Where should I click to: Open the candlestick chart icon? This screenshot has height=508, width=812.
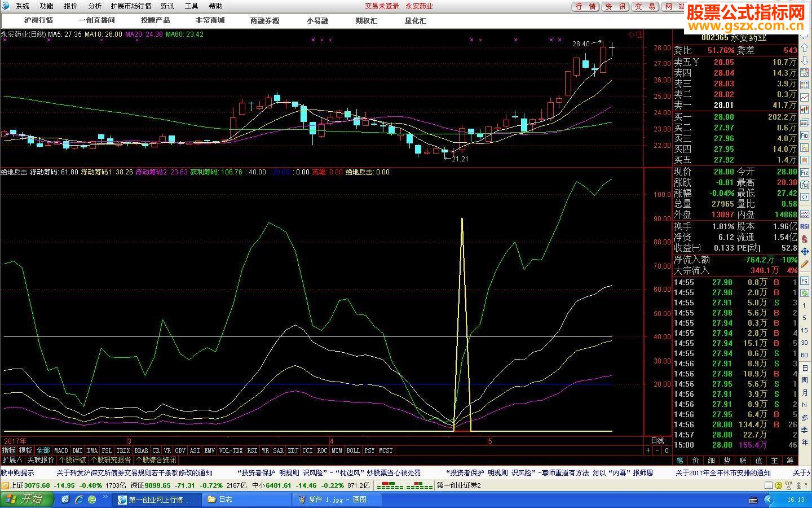[x=805, y=110]
